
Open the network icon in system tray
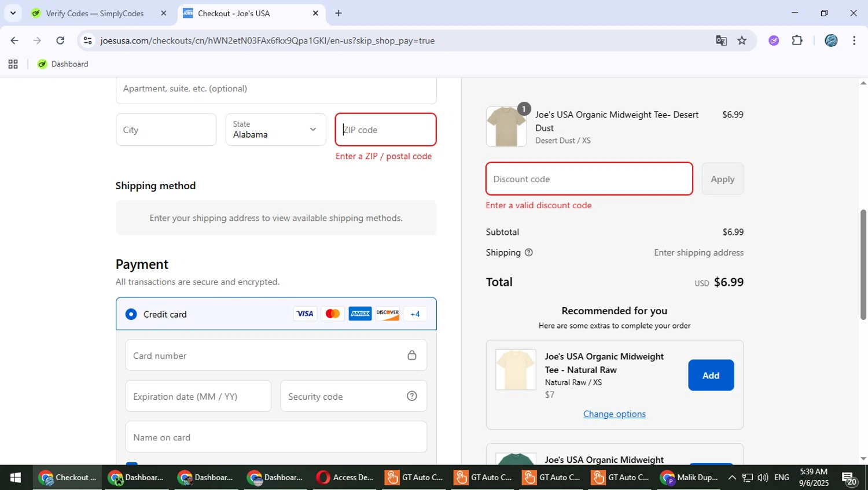748,478
